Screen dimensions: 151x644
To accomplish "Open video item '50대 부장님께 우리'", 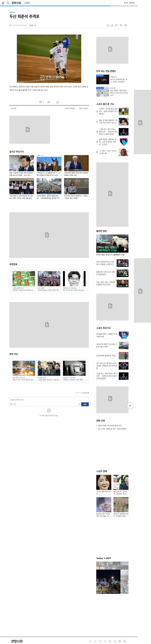I will pos(112,263).
